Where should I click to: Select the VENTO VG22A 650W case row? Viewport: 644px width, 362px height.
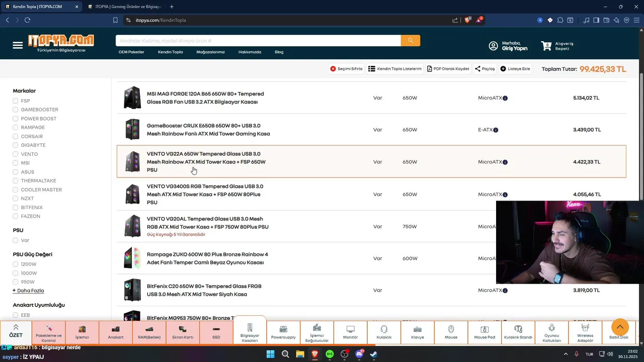[371, 161]
